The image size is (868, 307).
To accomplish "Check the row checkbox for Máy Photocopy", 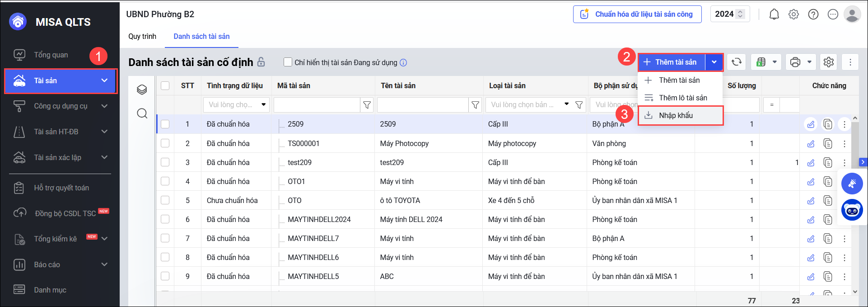I will (165, 143).
